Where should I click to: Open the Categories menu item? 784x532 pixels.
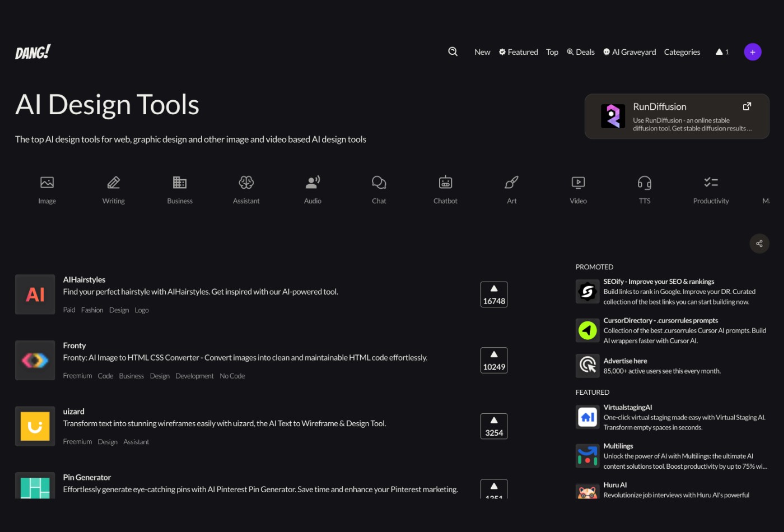click(682, 52)
